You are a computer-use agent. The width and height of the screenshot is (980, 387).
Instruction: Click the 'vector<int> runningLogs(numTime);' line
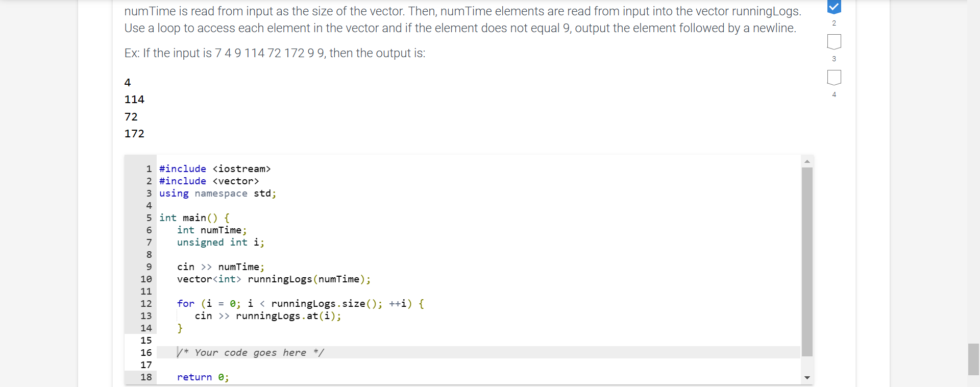[274, 279]
